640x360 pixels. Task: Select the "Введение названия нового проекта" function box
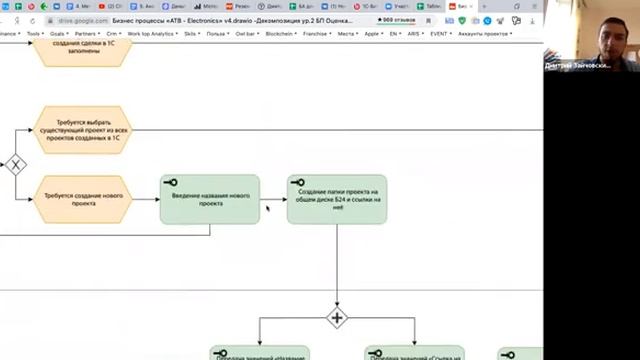[x=210, y=200]
